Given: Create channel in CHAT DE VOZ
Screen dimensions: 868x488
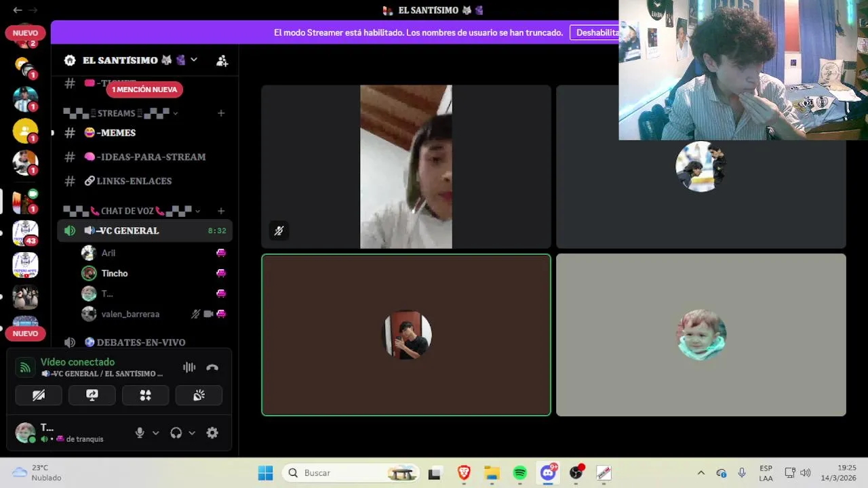Looking at the screenshot, I should coord(221,211).
